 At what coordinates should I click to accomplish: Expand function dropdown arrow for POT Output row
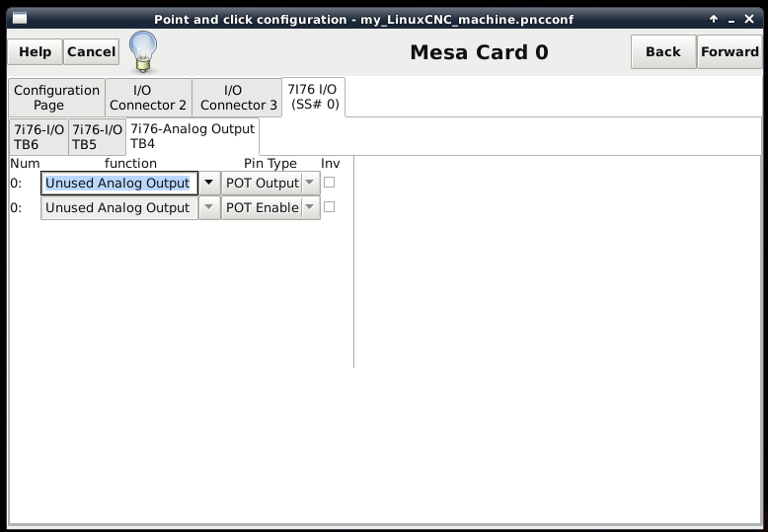(x=209, y=183)
